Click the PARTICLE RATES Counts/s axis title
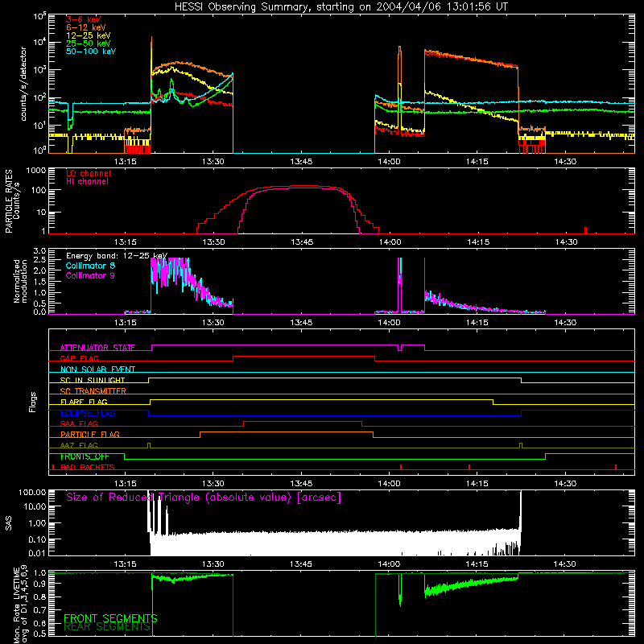 pyautogui.click(x=12, y=201)
